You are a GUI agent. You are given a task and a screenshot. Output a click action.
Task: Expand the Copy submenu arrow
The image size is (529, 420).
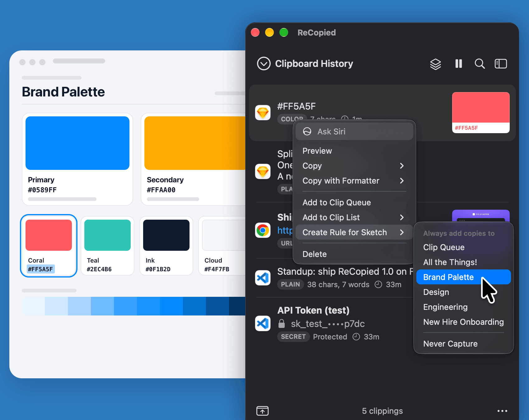click(402, 166)
